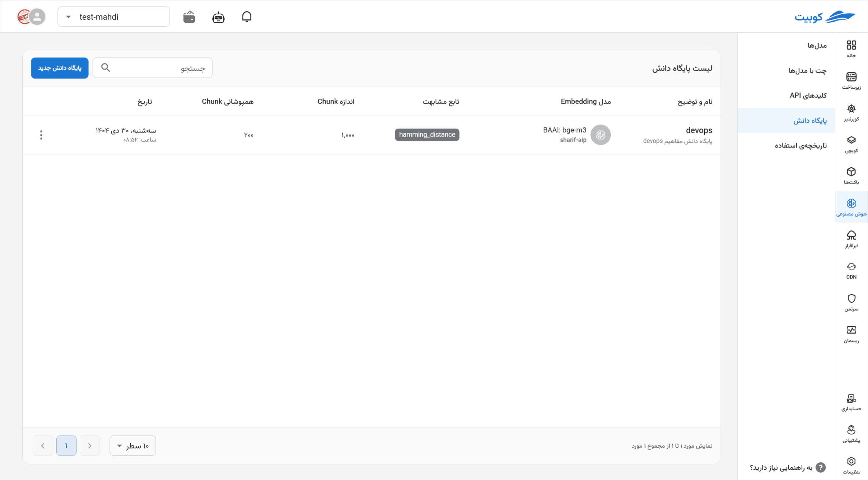Viewport: 868px width, 480px height.
Task: Click the سه‌شنبه، ۳۰ دی ۱۴۰۴ date
Action: 126,131
